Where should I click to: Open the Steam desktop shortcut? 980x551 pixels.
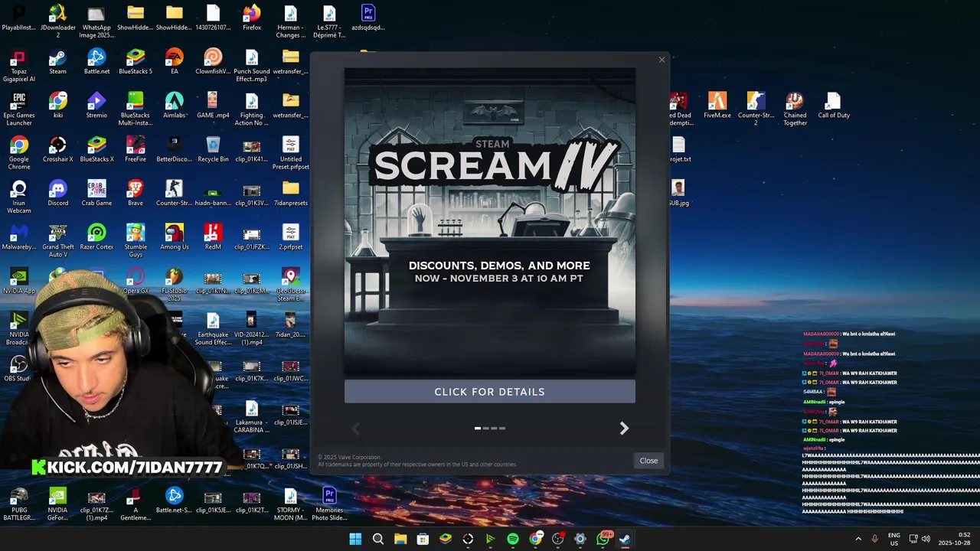pos(57,62)
